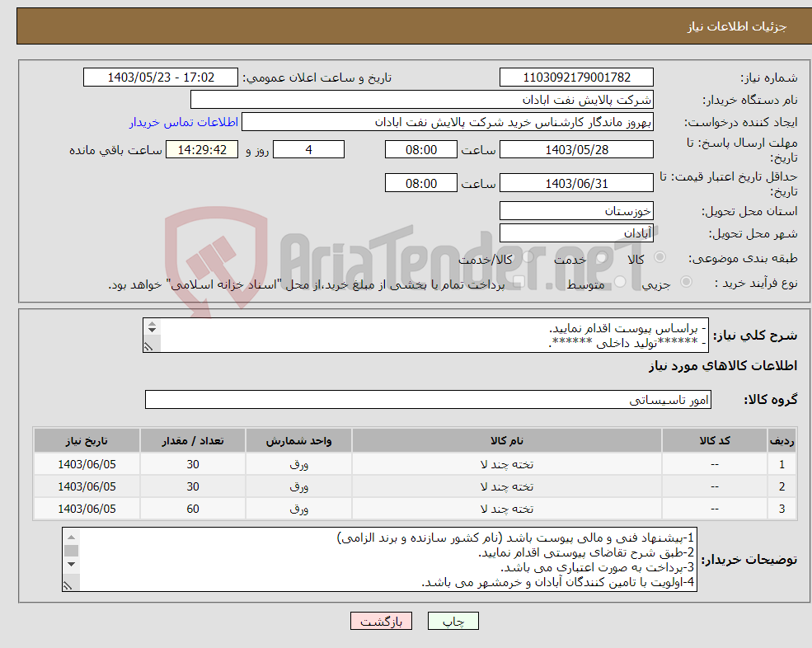Click price validity time 08:00 field
The height and width of the screenshot is (648, 812).
point(421,183)
